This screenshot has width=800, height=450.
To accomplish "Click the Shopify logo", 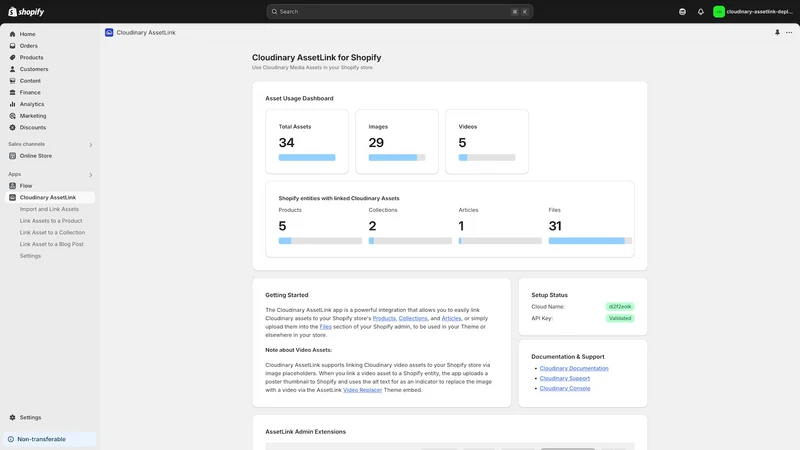I will point(26,12).
